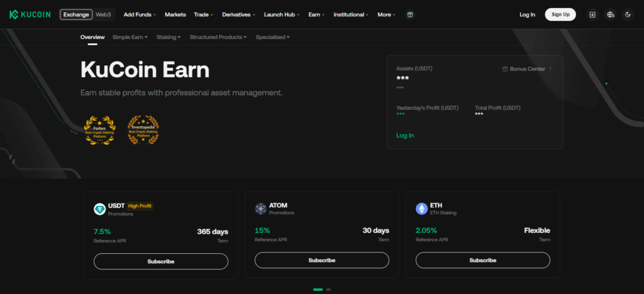The height and width of the screenshot is (294, 644).
Task: Go to first carousel page indicator
Action: click(318, 290)
